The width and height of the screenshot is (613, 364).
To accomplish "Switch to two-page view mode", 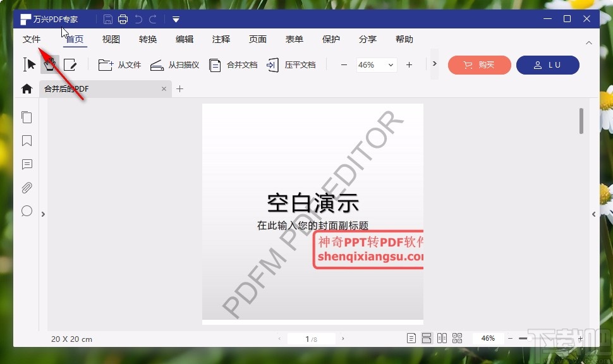I will pos(442,338).
